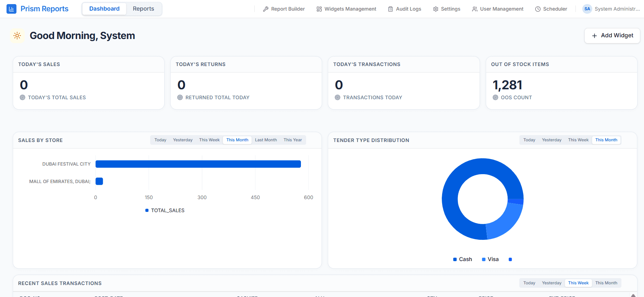Select This Week in Tender Type Distribution
Image resolution: width=644 pixels, height=297 pixels.
tap(578, 140)
